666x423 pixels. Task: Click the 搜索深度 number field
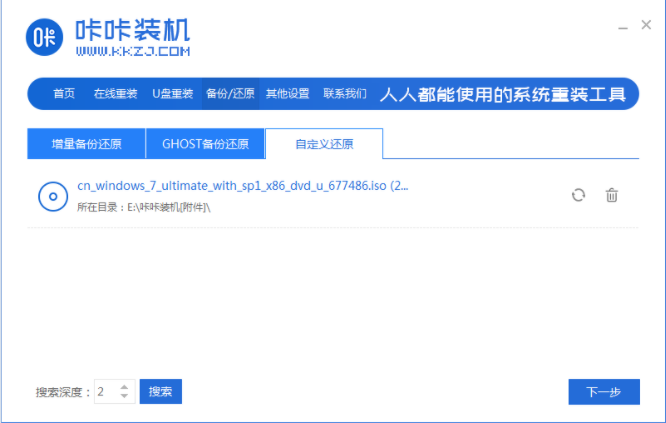(x=105, y=391)
